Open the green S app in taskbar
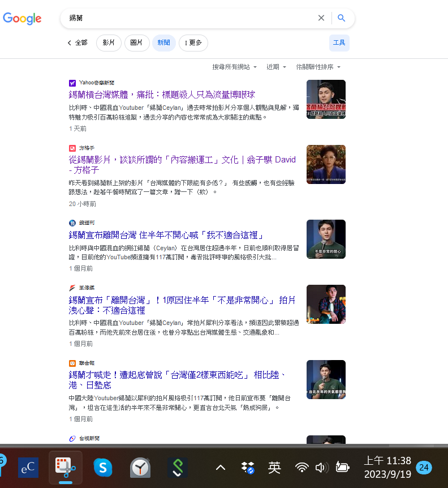 click(178, 468)
